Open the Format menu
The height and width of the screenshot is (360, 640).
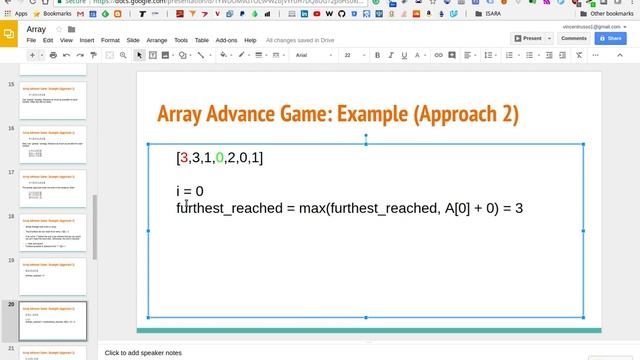[x=110, y=40]
